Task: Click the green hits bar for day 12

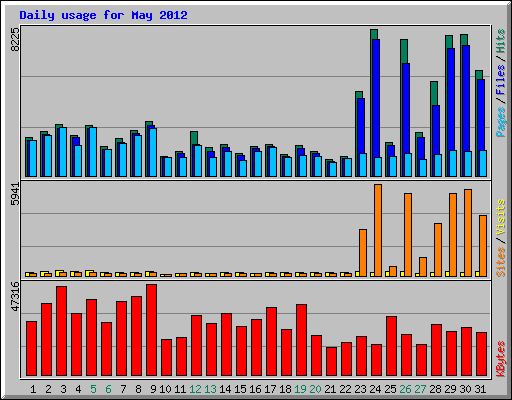Action: [194, 138]
